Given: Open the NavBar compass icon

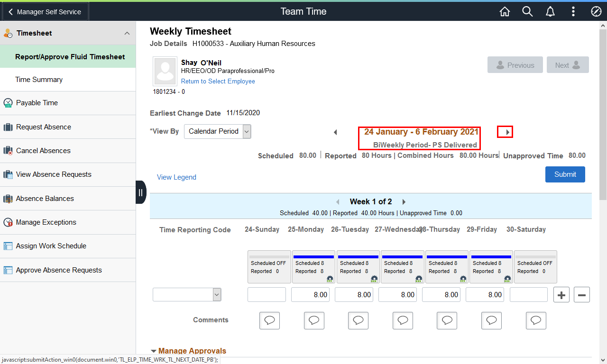Looking at the screenshot, I should click(x=596, y=11).
